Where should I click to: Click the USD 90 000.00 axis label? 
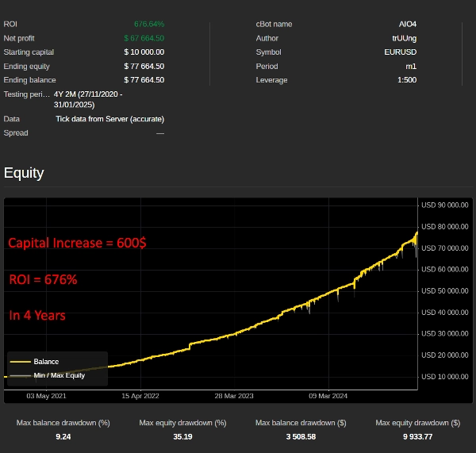tap(446, 205)
